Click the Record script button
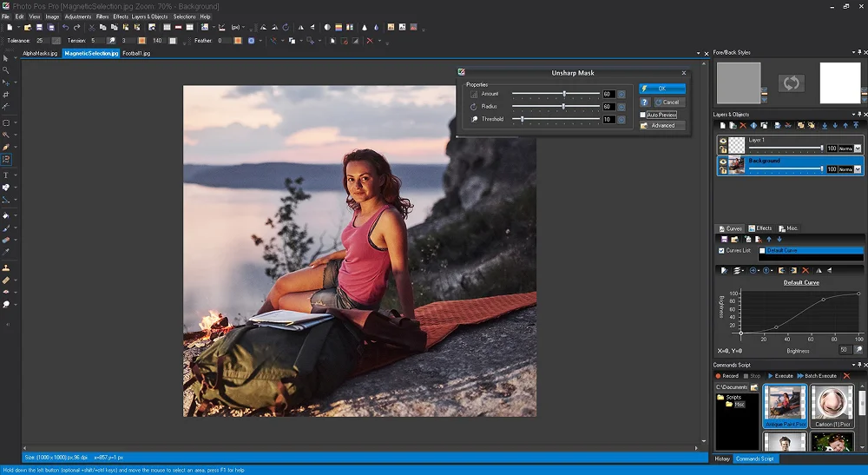 pos(726,376)
